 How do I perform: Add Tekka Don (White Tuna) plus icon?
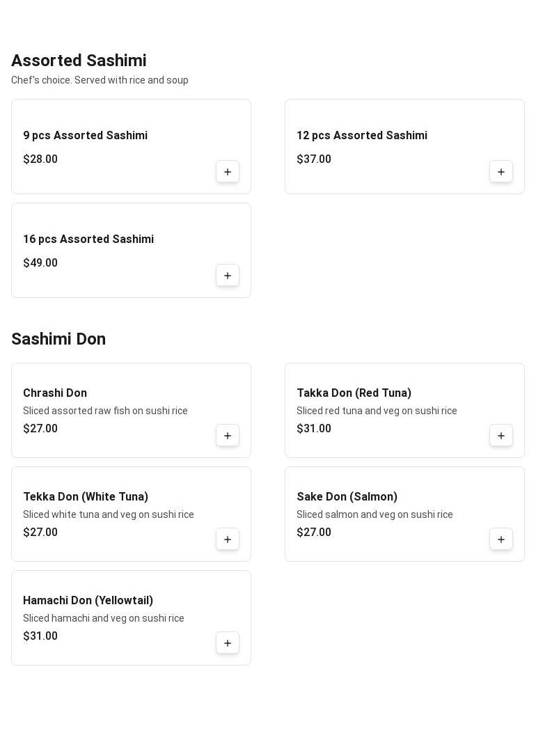click(x=228, y=540)
